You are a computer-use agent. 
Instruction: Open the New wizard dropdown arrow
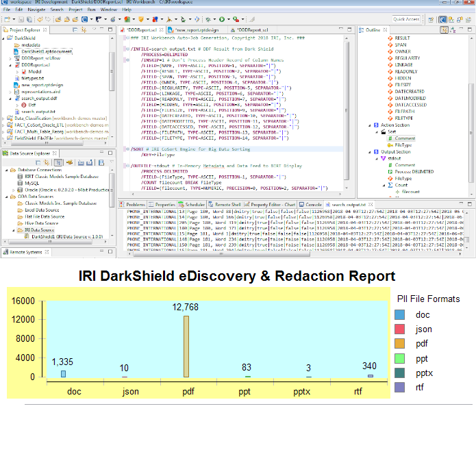point(14,19)
